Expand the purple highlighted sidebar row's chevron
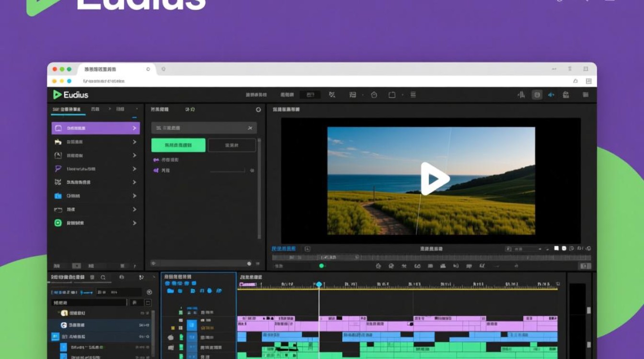Viewport: 644px width, 359px height. click(134, 128)
